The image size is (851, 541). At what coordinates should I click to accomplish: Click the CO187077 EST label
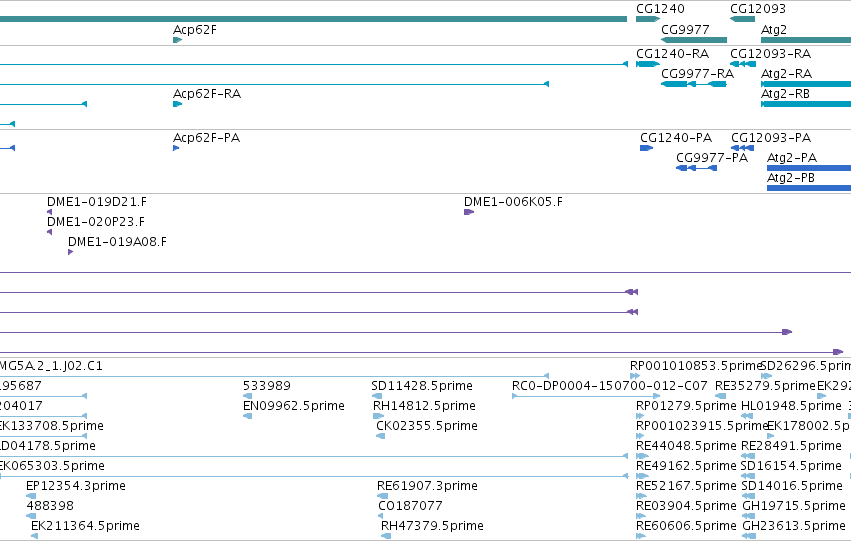tap(410, 506)
